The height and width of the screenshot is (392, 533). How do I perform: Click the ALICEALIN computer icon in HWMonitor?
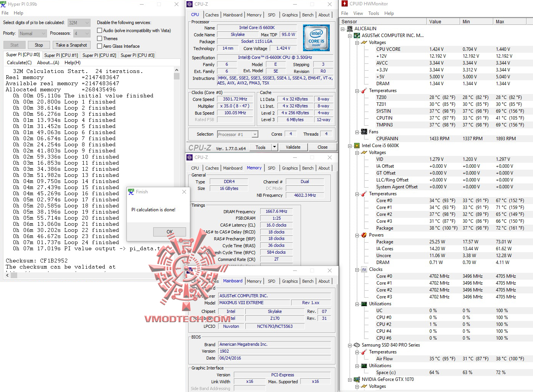(x=350, y=29)
